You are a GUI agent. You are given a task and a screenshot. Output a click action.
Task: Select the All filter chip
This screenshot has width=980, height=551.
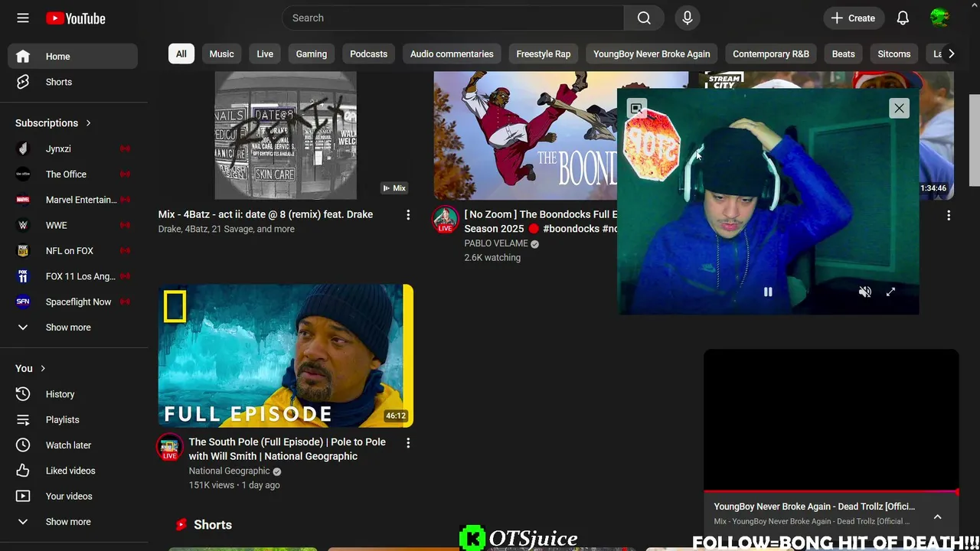point(181,54)
